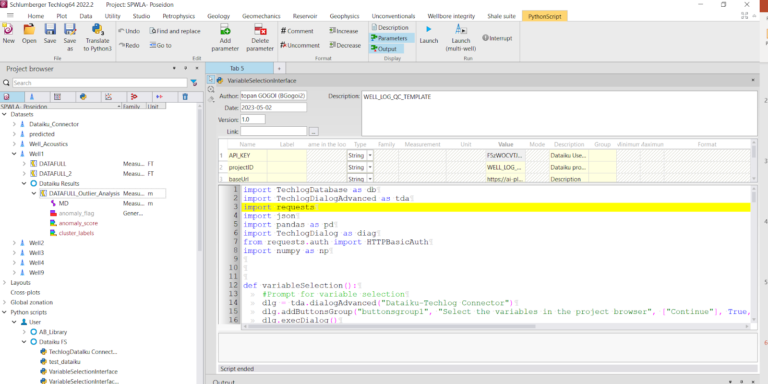This screenshot has height=384, width=768.
Task: Add a new tab with plus button
Action: [279, 69]
